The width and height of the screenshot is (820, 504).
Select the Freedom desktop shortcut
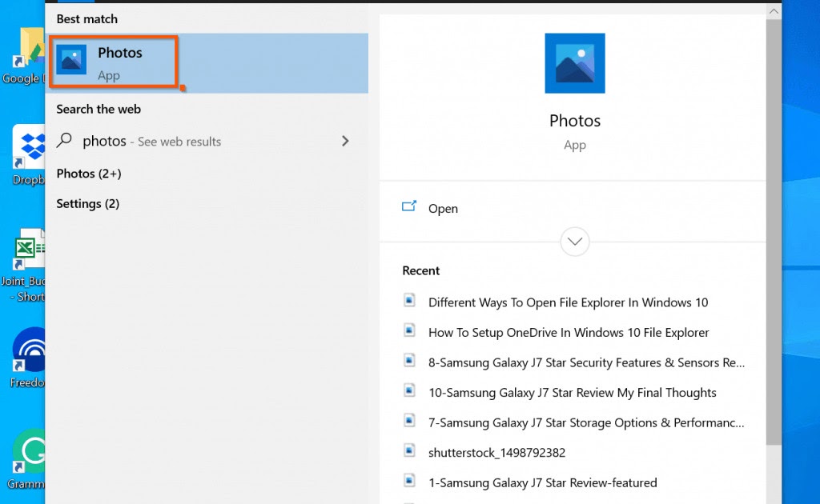click(27, 358)
